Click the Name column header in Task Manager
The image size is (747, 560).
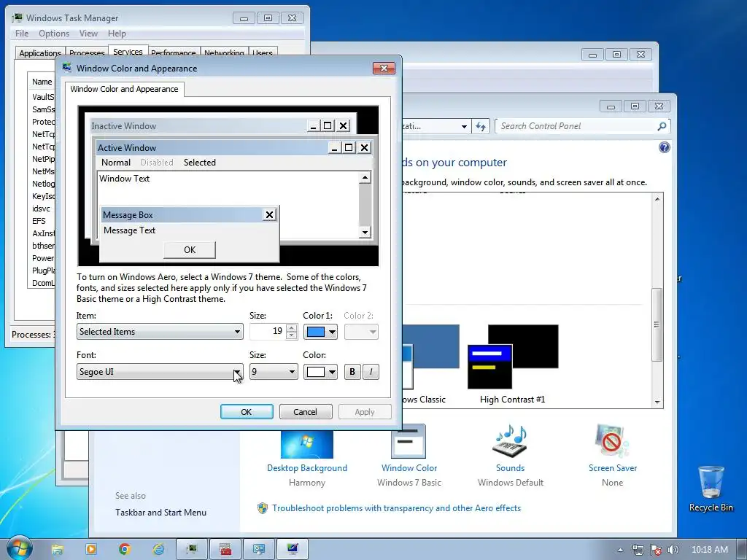pos(42,82)
